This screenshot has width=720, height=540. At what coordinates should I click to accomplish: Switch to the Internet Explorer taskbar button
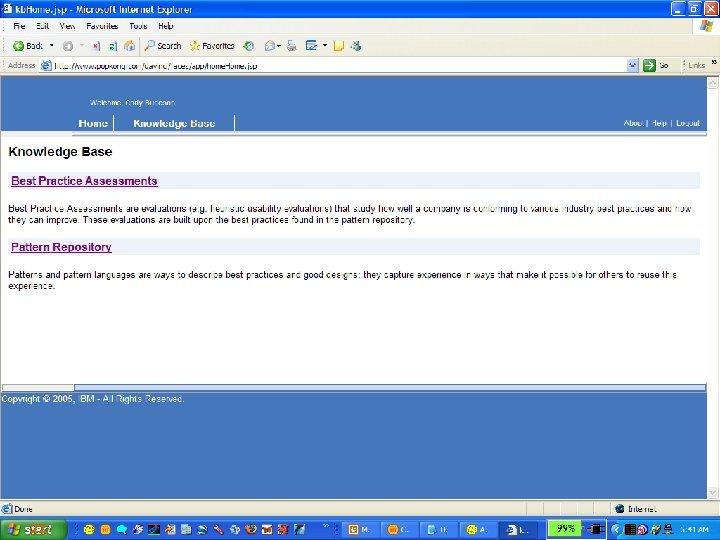tap(518, 529)
